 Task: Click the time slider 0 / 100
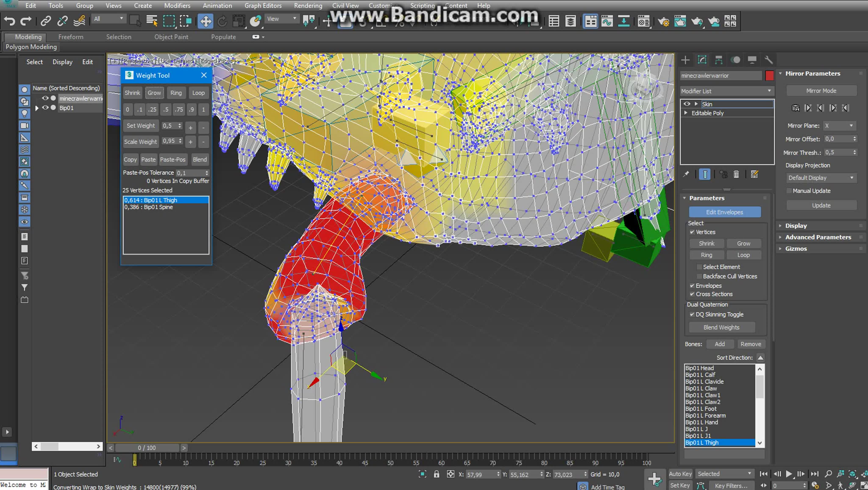click(x=147, y=448)
